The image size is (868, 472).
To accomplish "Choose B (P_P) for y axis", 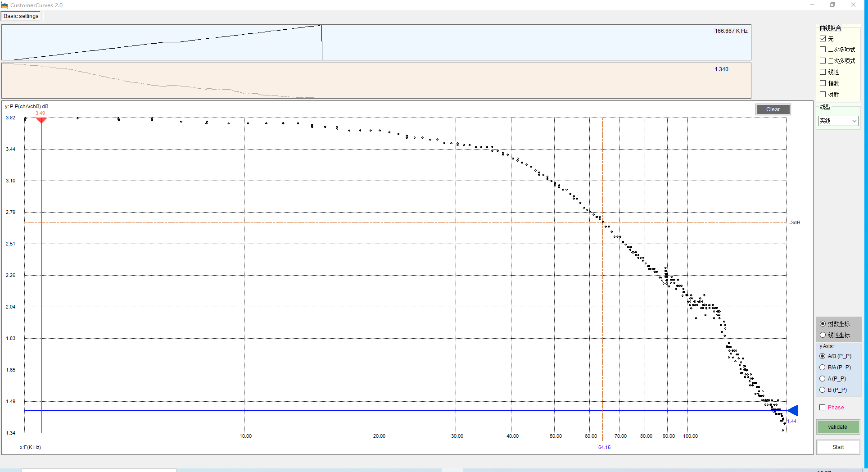I will point(823,390).
